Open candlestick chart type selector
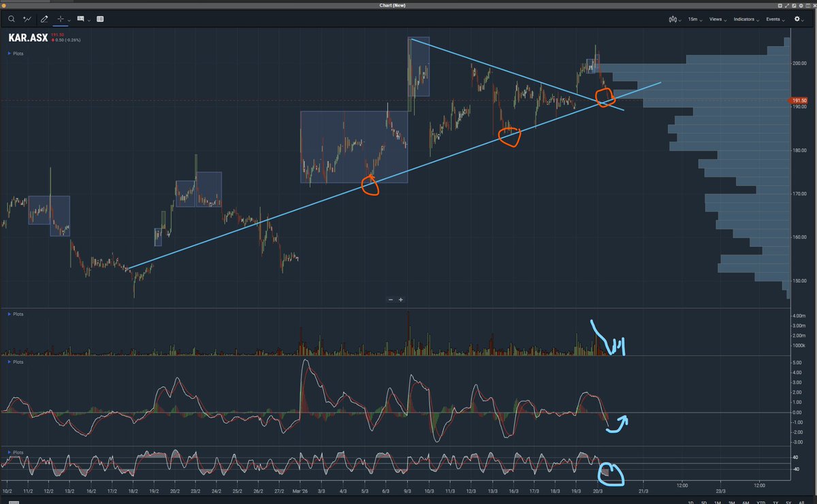Screen dimensions: 817x504 tap(675, 19)
